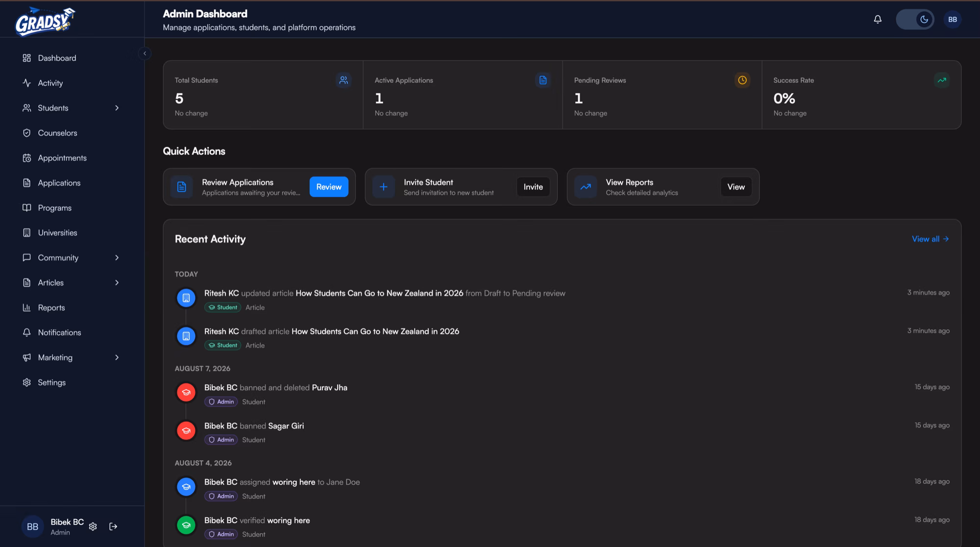Click the article title in the updated article entry
The width and height of the screenshot is (980, 547).
point(379,293)
